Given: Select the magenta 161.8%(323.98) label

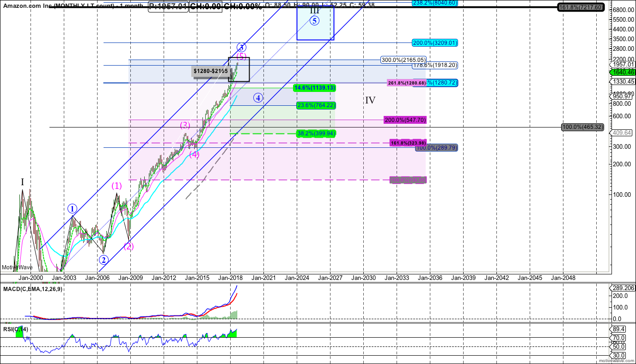Looking at the screenshot, I should 408,143.
